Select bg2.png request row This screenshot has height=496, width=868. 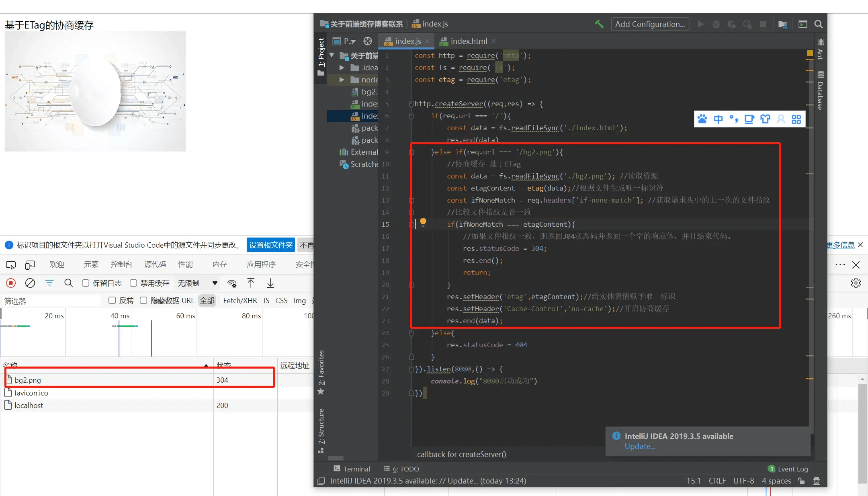28,380
